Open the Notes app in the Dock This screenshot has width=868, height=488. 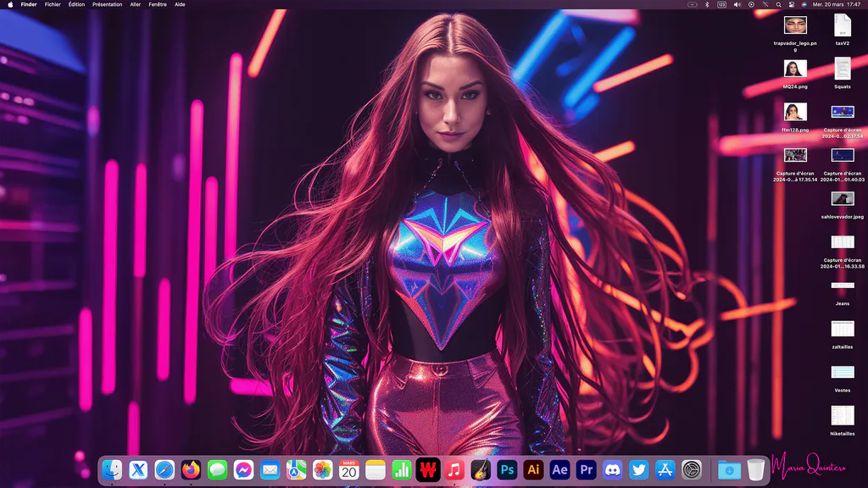[376, 469]
